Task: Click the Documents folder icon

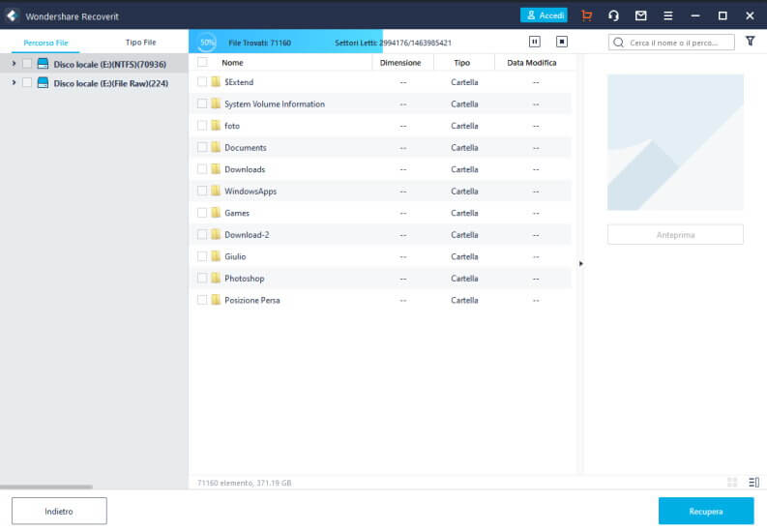Action: (216, 147)
